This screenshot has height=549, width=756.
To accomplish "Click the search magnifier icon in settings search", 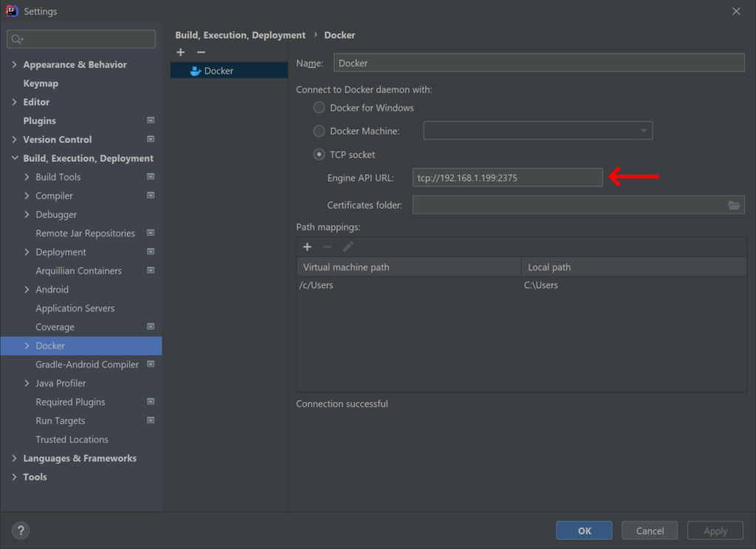I will tap(17, 39).
